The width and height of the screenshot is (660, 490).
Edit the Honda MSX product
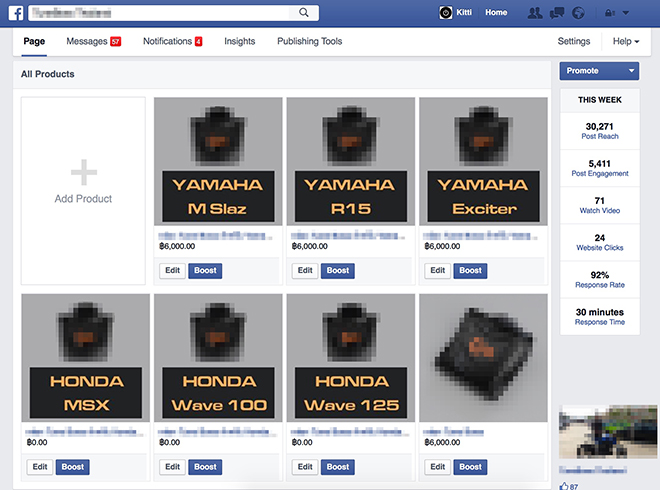point(40,467)
